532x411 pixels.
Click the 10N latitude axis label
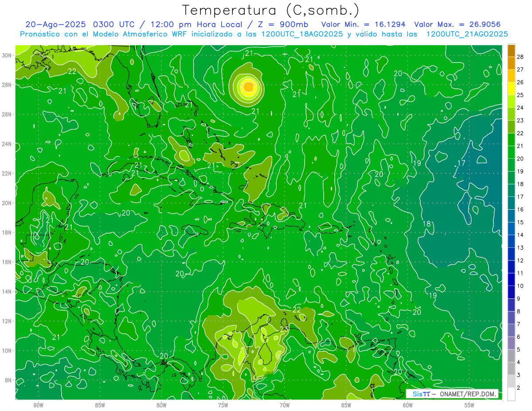click(x=8, y=351)
